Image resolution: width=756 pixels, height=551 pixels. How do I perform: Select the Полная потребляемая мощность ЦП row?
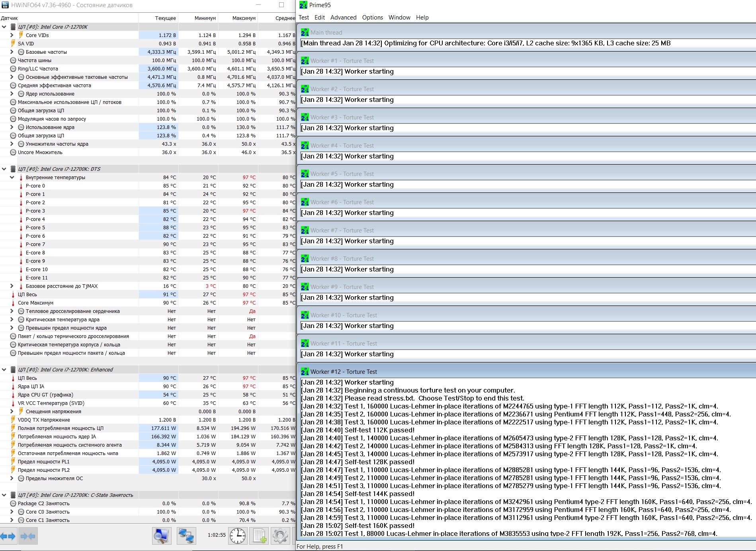pyautogui.click(x=148, y=428)
